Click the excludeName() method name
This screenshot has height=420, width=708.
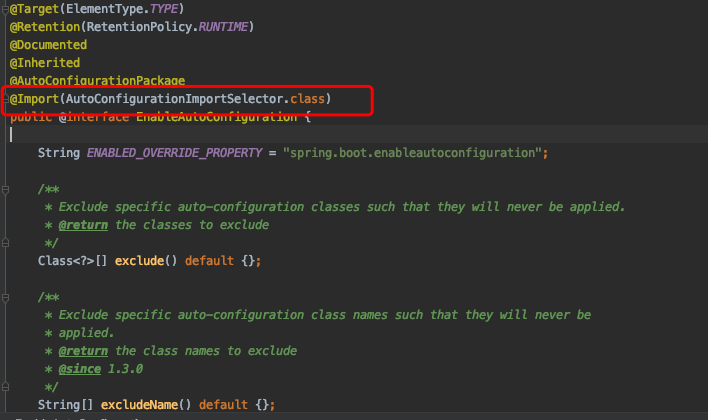tap(139, 405)
